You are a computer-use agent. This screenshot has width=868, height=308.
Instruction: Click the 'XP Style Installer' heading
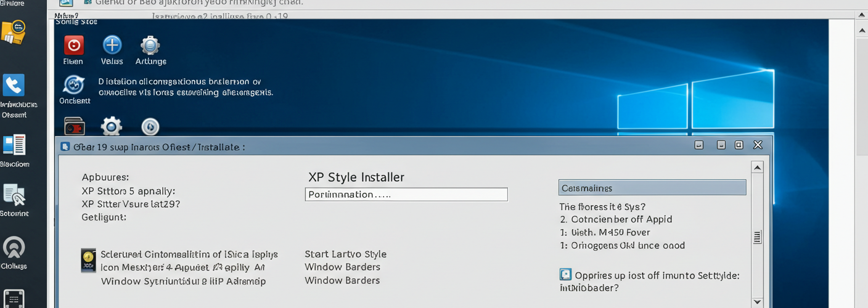[356, 177]
